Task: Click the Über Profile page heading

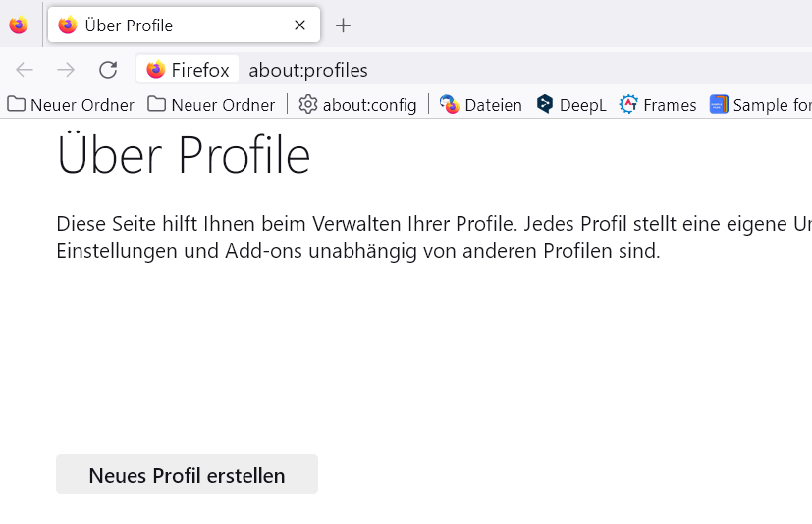Action: tap(184, 156)
